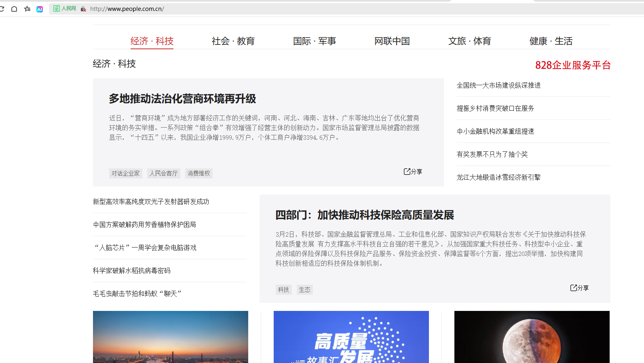Open 有奖发票不只为了抽个奖 article
644x363 pixels.
492,154
